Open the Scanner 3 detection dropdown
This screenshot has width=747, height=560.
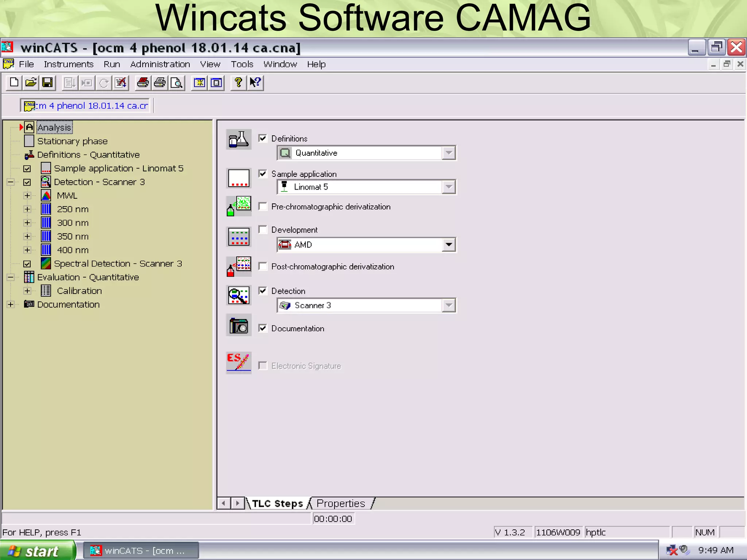(449, 306)
